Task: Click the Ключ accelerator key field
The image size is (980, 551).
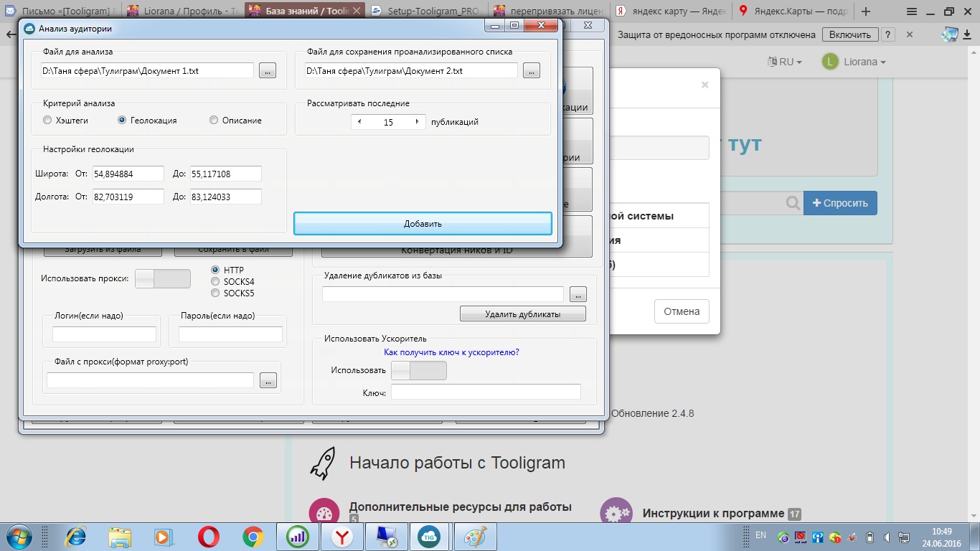Action: pos(486,392)
